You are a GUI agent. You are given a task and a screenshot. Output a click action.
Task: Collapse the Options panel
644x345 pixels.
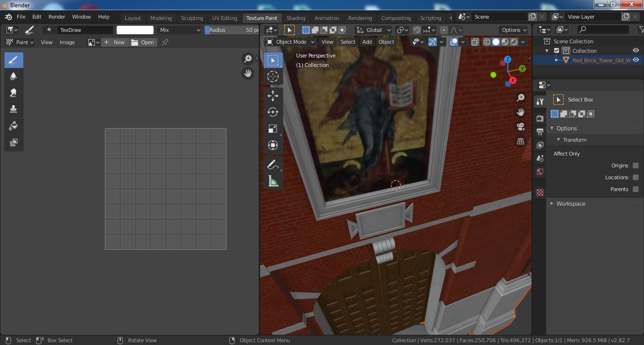[552, 128]
